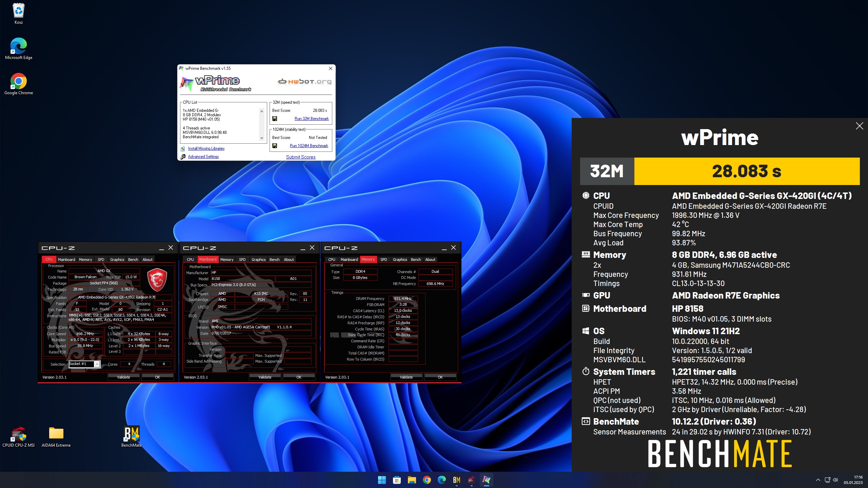Show hidden system tray icons chevron
868x488 pixels.
[818, 480]
